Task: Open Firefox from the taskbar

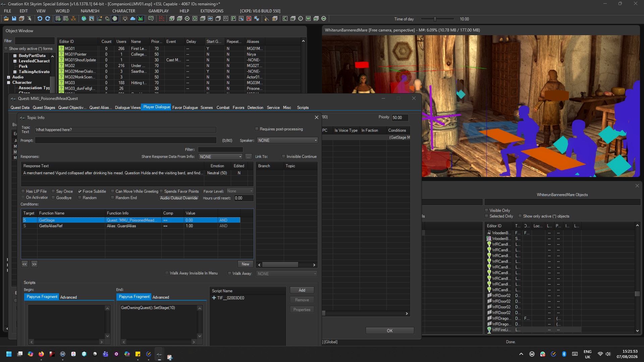Action: coord(41,354)
